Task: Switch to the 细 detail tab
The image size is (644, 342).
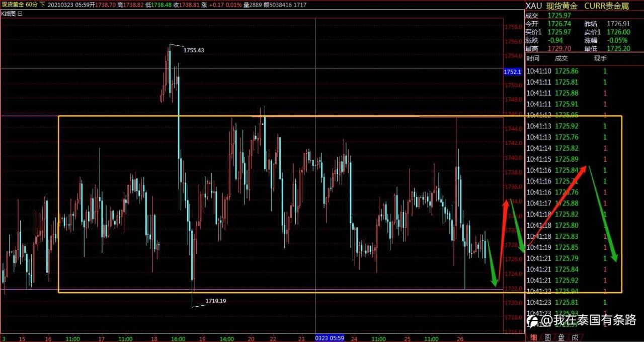Action: click(533, 337)
